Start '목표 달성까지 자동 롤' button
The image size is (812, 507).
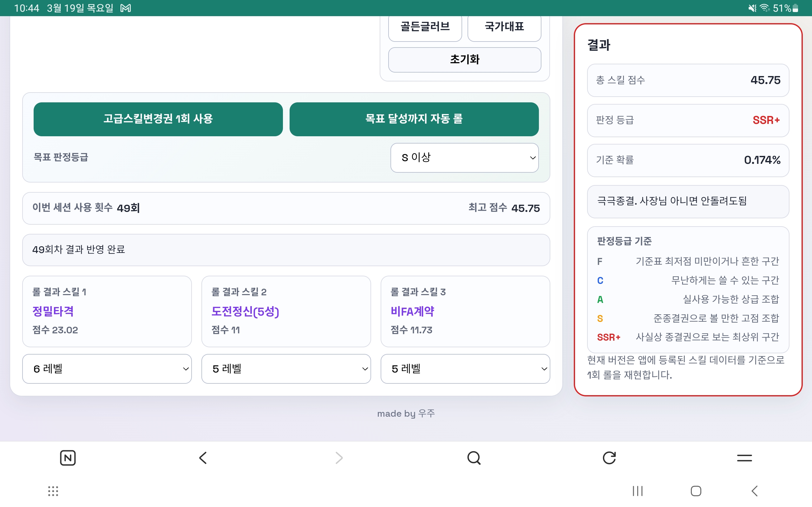[x=414, y=119]
